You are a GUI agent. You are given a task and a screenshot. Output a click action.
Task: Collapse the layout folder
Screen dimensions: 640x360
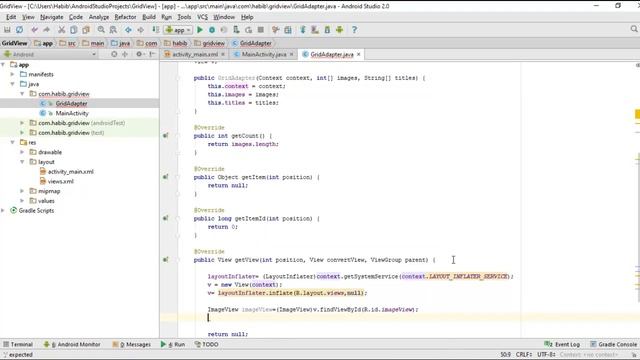pyautogui.click(x=22, y=162)
